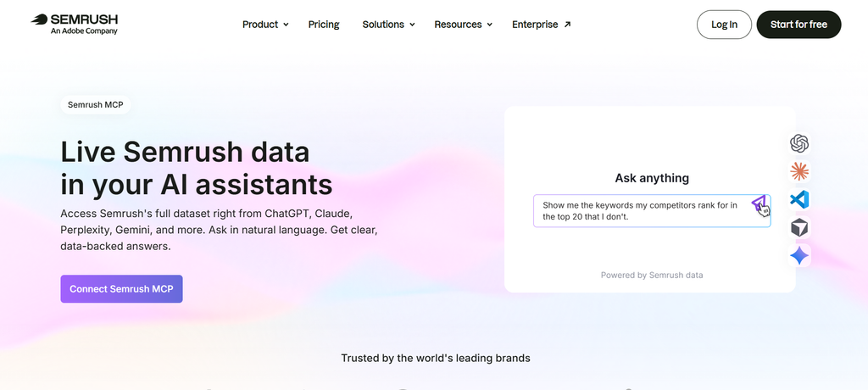Click the 'Ask anything' heading

point(652,178)
